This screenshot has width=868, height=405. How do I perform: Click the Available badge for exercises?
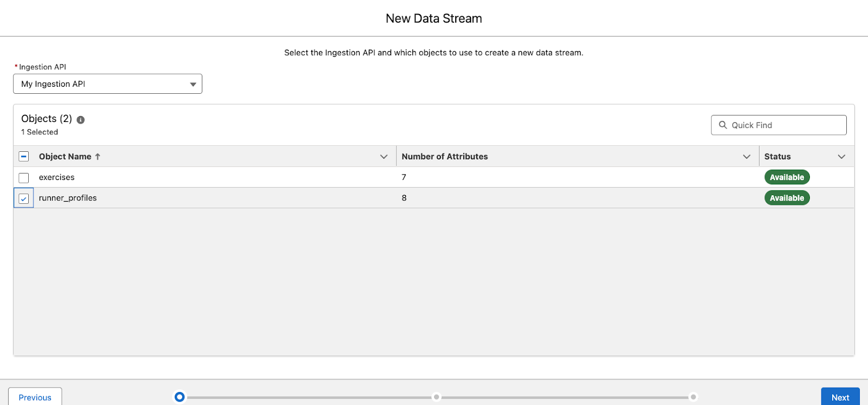pos(787,177)
